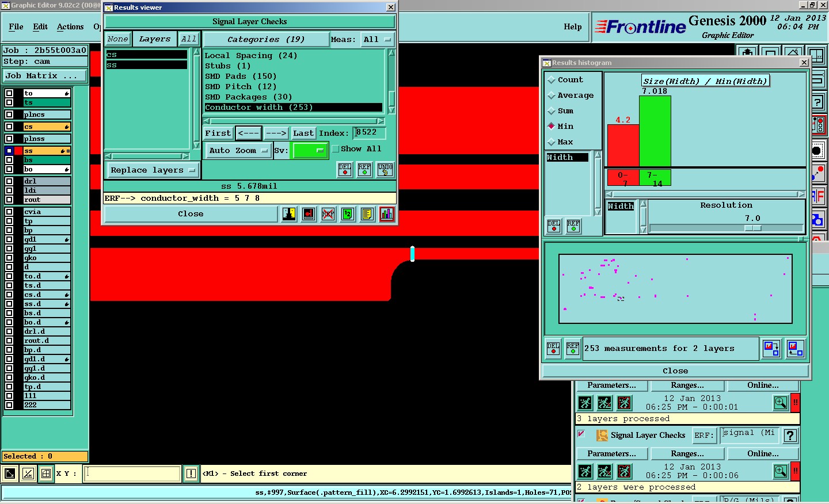
Task: Click 'Ranges...' button under Signal Layer Checks
Action: pyautogui.click(x=687, y=454)
